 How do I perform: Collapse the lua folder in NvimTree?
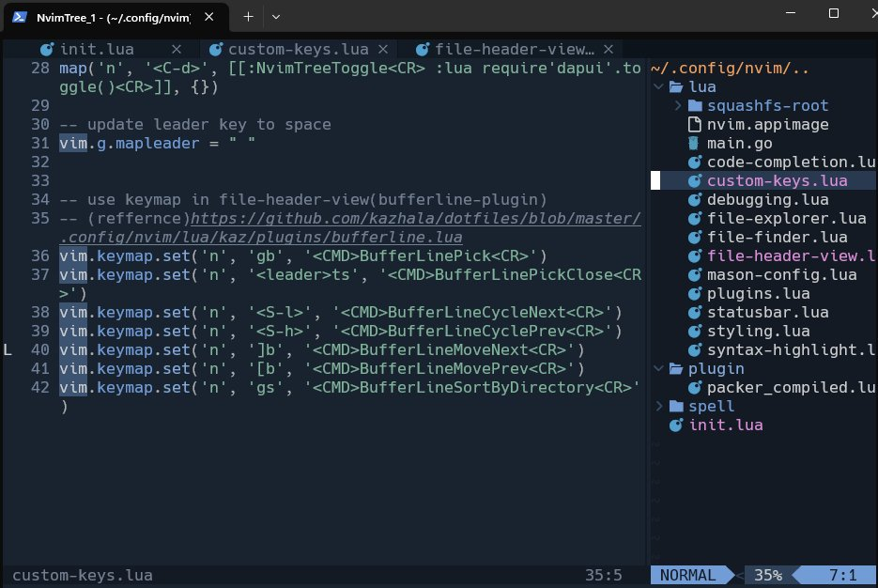tap(658, 86)
